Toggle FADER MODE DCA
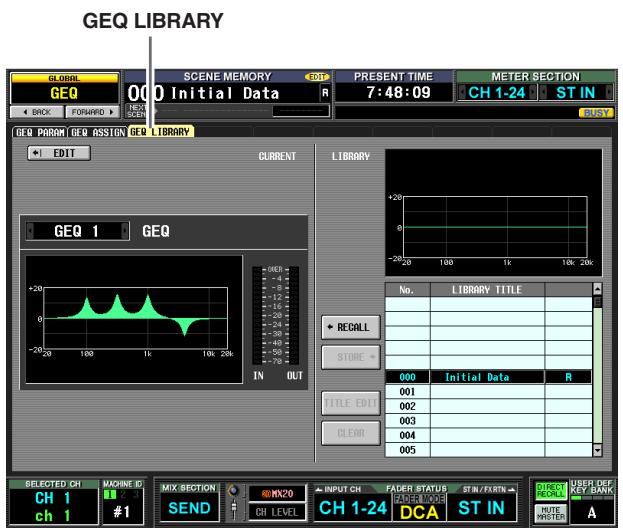623x531 pixels. point(419,508)
